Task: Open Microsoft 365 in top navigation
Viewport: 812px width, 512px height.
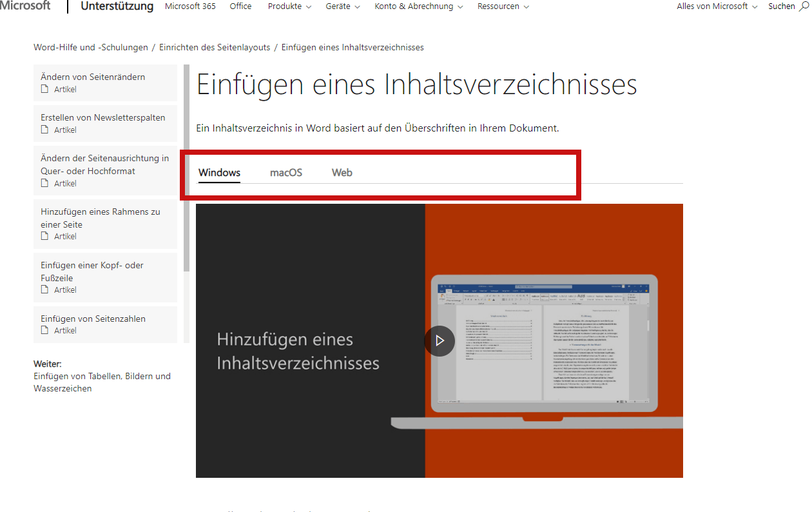Action: [190, 6]
